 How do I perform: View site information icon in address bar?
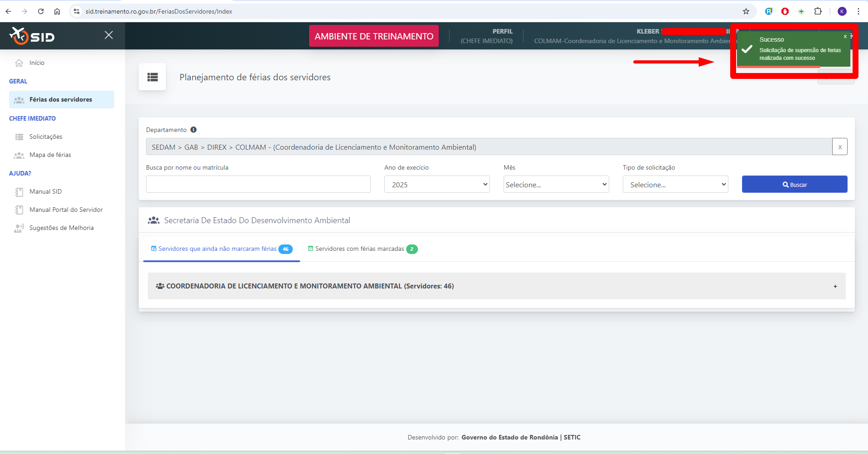click(x=77, y=11)
